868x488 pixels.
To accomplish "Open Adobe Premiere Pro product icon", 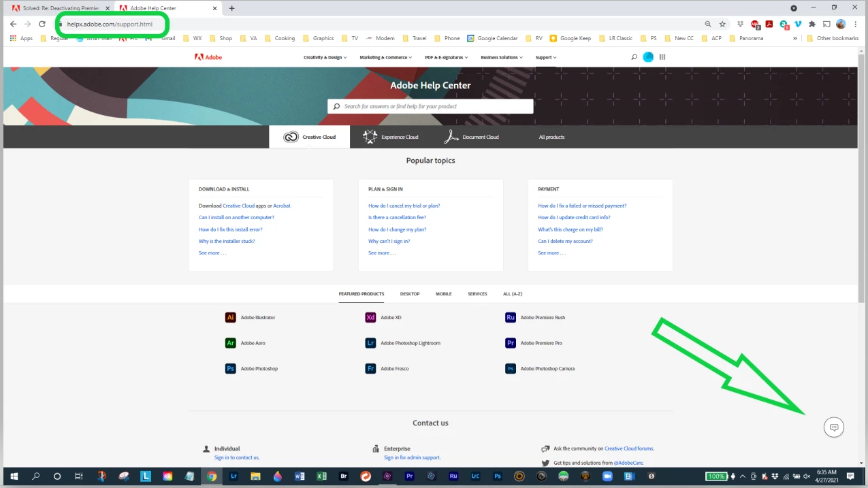I will 511,343.
